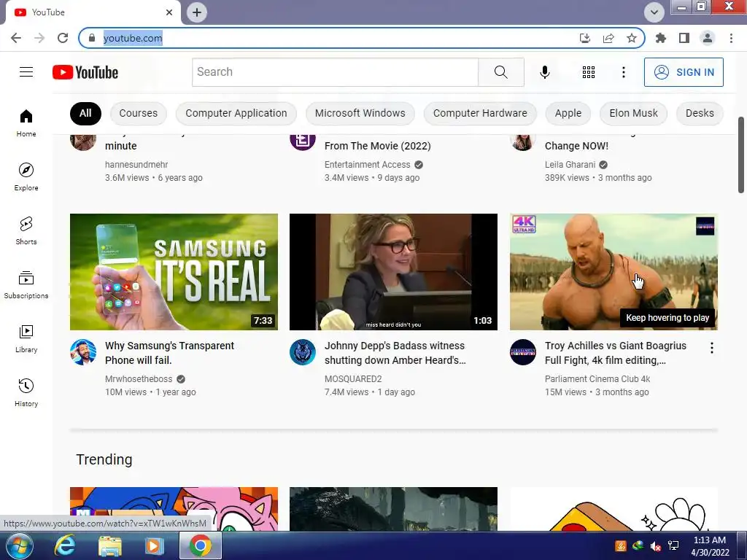Screen dimensions: 747x560
Task: Open Parliament Cinema Club channel avatar
Action: pyautogui.click(x=522, y=352)
